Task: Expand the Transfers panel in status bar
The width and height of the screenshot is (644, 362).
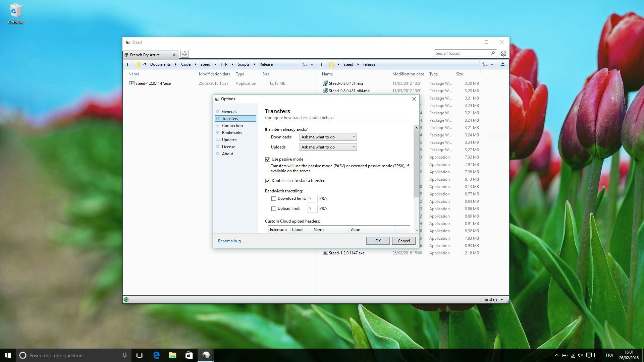Action: pos(492,299)
